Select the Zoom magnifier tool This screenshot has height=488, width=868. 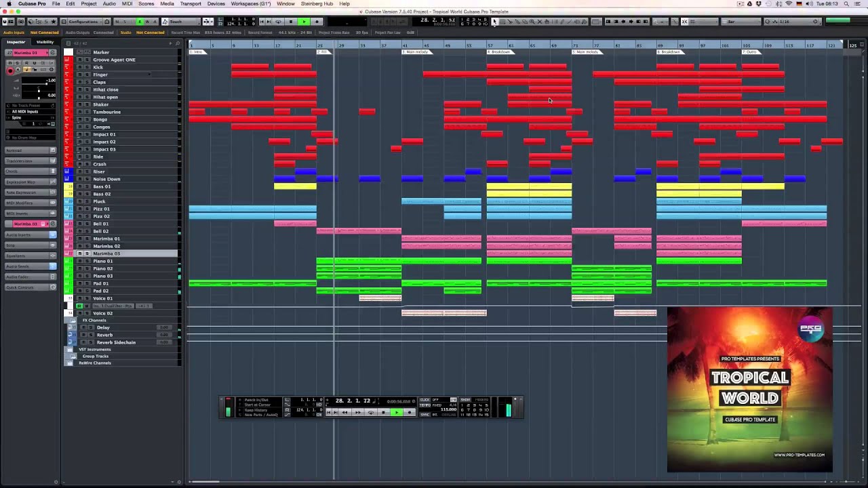(532, 22)
